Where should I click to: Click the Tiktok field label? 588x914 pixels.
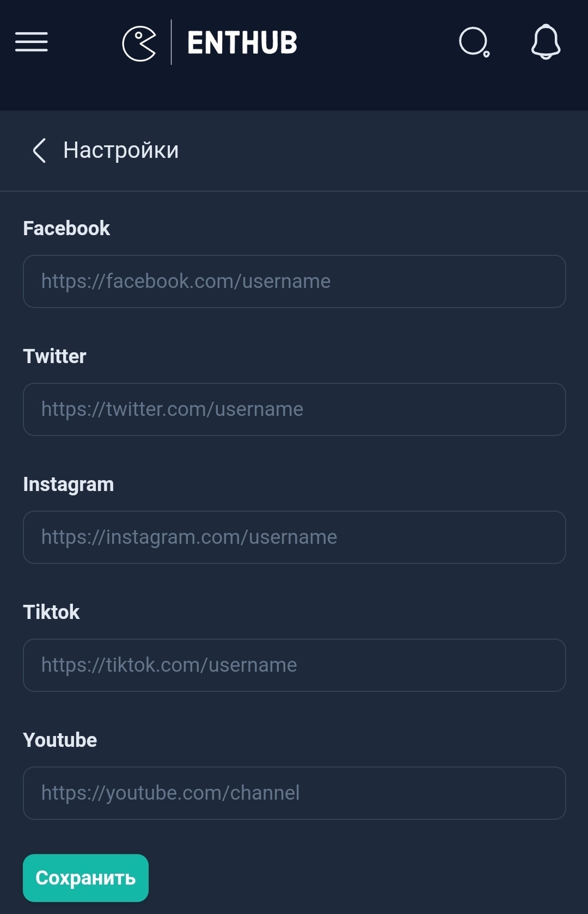(x=51, y=612)
